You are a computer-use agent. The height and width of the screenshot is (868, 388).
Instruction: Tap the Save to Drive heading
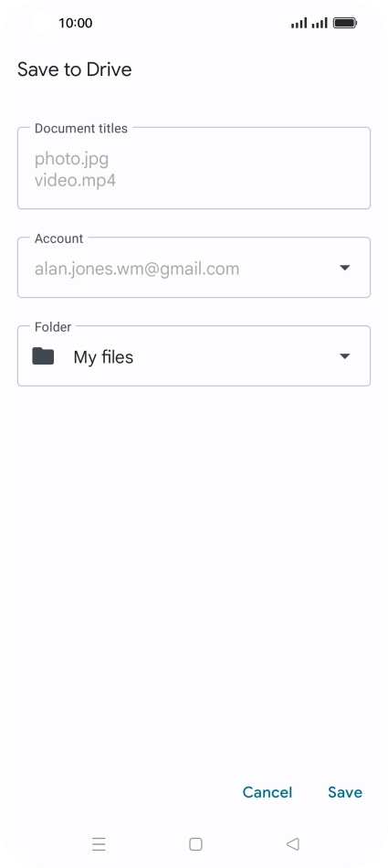(x=75, y=69)
